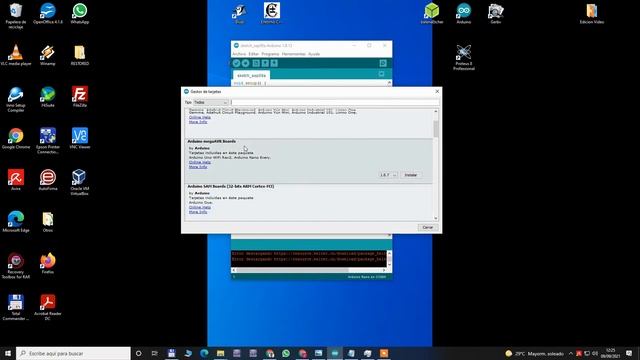Open More Info link under Arduino SAM Boards
640x360 pixels.
[198, 212]
